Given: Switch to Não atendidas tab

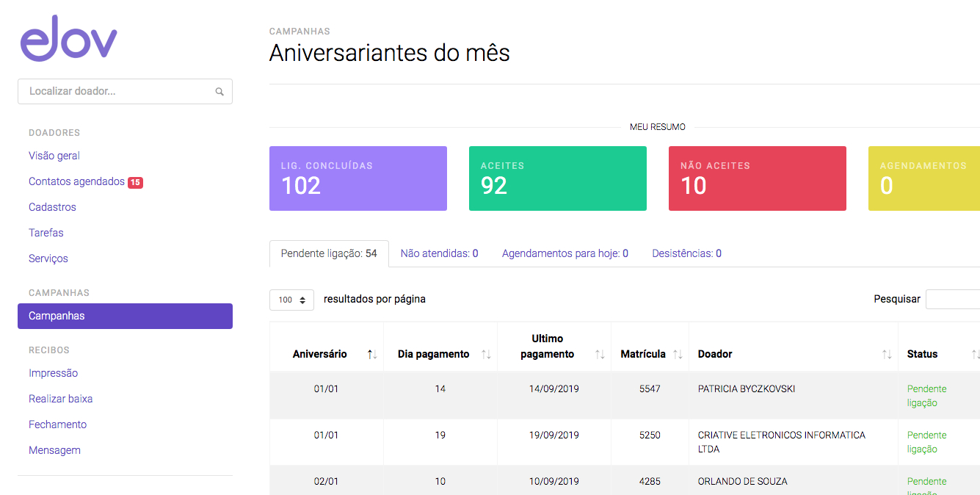Looking at the screenshot, I should pyautogui.click(x=439, y=253).
